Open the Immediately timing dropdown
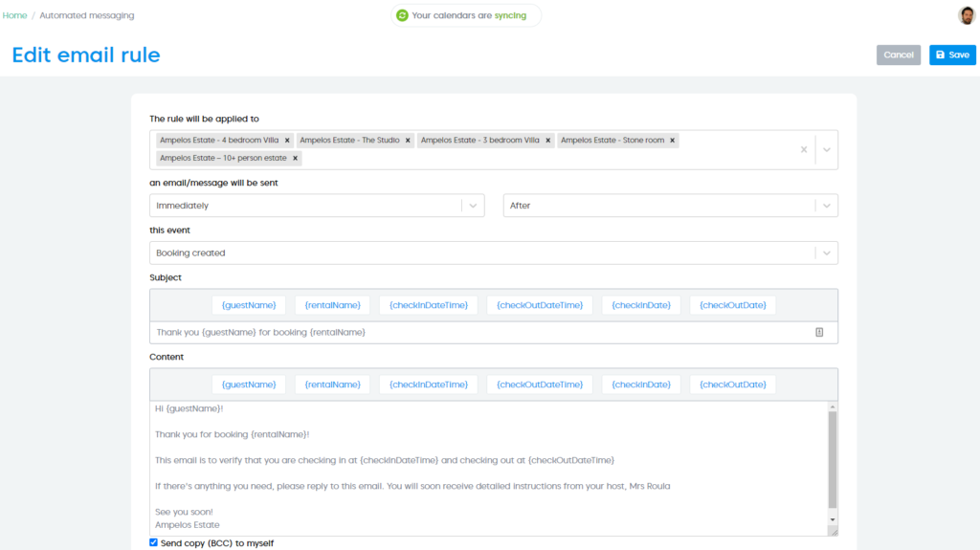This screenshot has width=980, height=550. click(x=317, y=206)
